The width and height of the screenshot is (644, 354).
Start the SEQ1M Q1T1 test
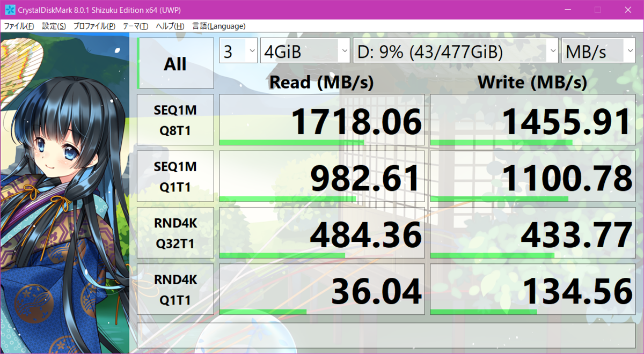click(x=175, y=176)
